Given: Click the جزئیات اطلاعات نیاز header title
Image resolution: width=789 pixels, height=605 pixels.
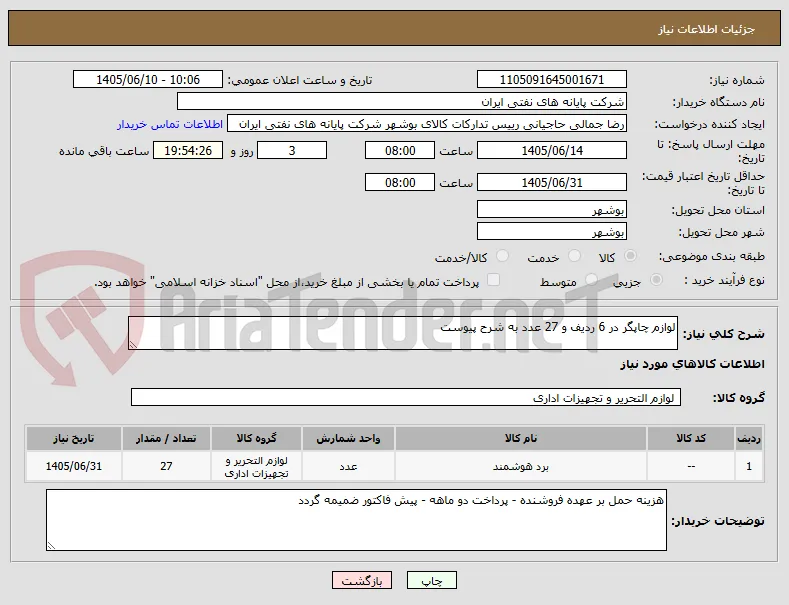Looking at the screenshot, I should 706,29.
